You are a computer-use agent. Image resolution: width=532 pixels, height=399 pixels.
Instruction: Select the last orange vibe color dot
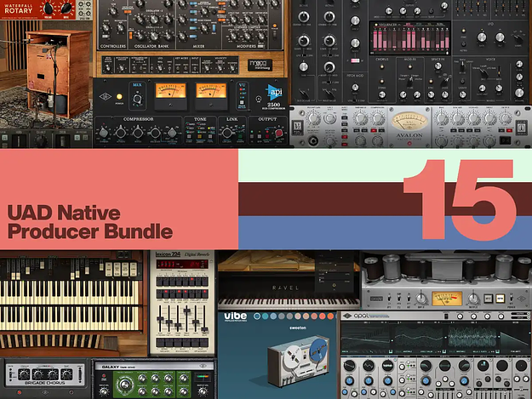(330, 316)
